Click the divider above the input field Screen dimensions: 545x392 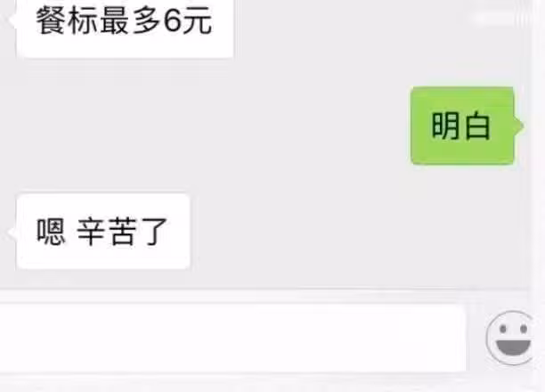[264, 289]
